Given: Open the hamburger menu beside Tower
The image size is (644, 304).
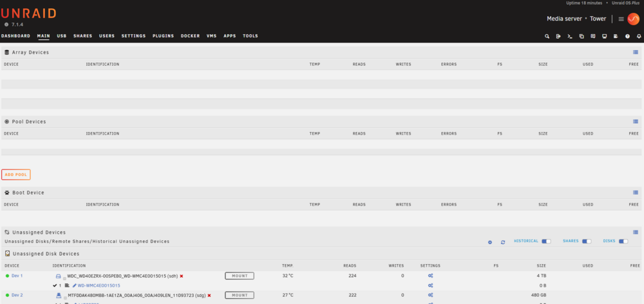Looking at the screenshot, I should coord(621,19).
